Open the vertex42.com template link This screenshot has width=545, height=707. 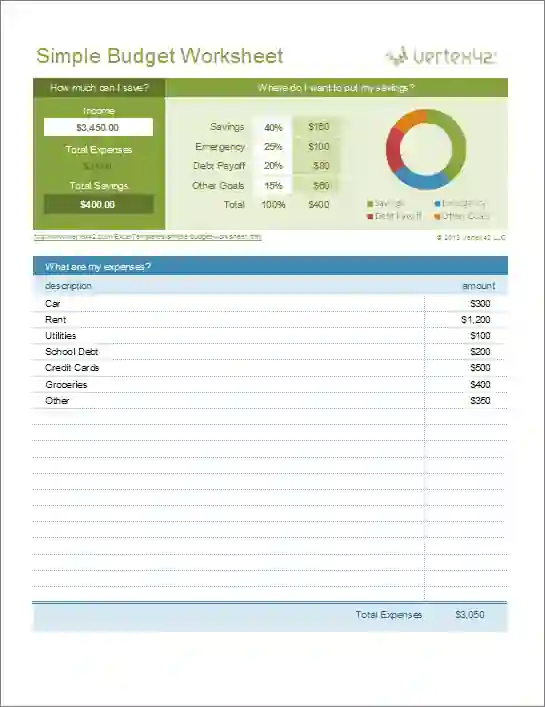click(x=148, y=236)
